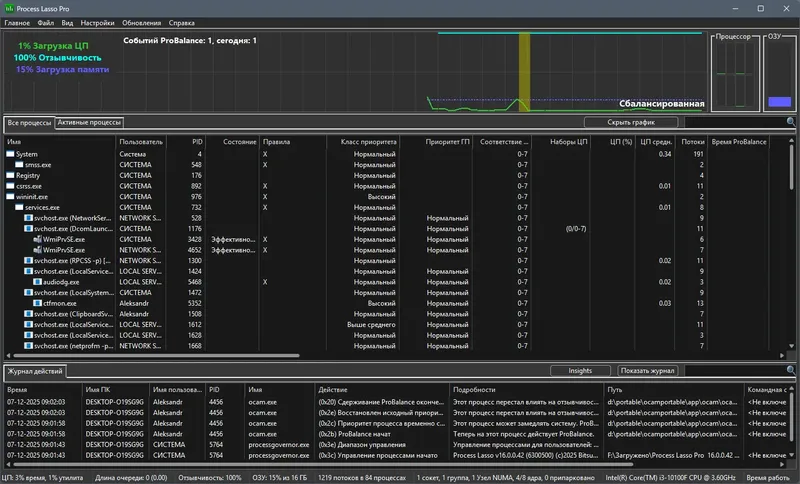Open the Обновления menu
800x484 pixels.
click(143, 22)
